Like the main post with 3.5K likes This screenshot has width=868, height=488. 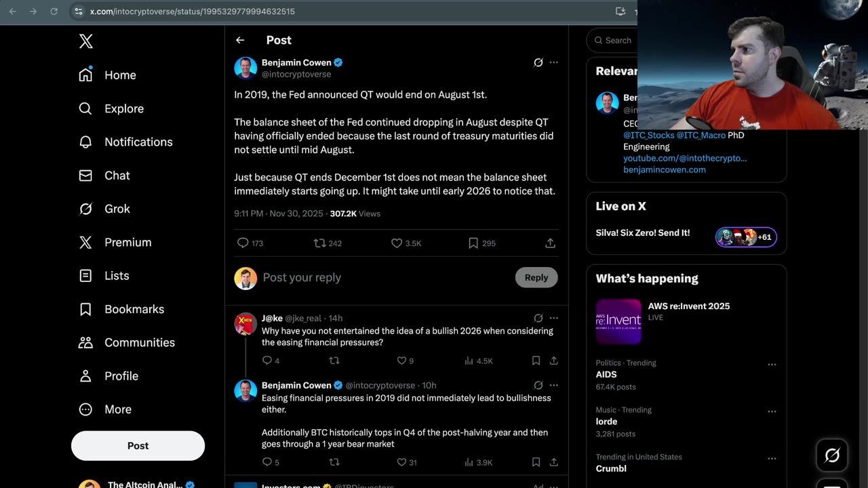coord(397,243)
